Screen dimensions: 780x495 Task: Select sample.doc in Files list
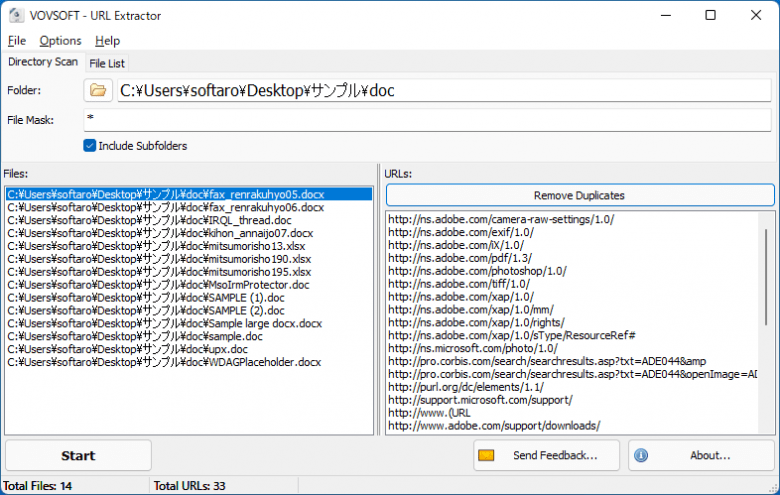(189, 337)
